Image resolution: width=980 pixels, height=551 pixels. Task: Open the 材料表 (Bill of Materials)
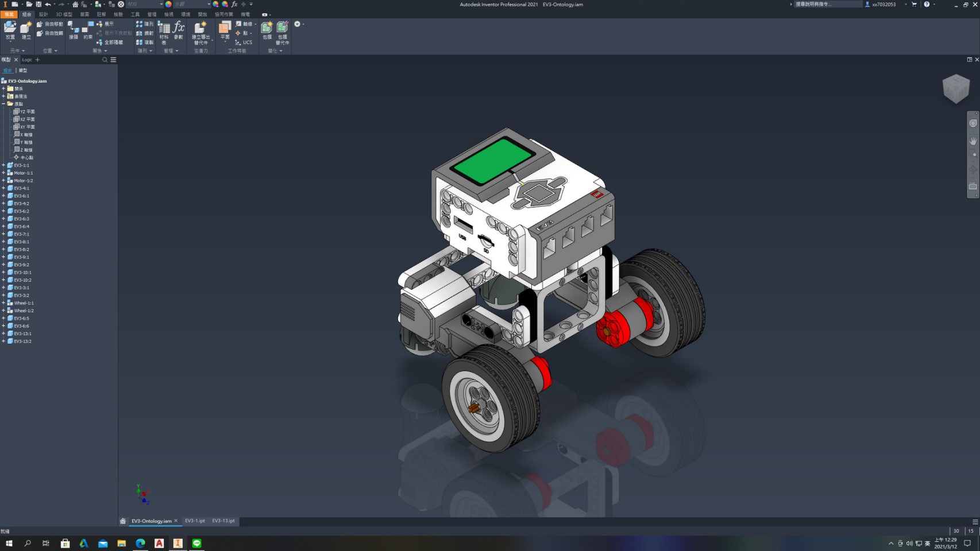(164, 33)
